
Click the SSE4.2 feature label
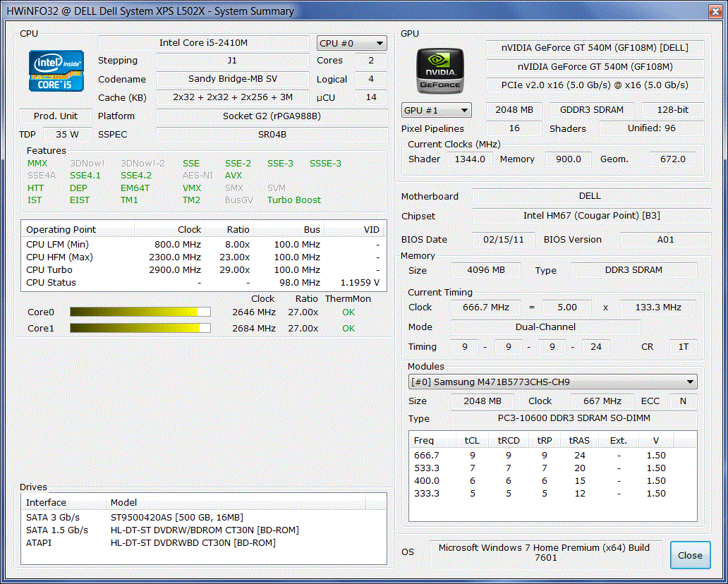(135, 176)
